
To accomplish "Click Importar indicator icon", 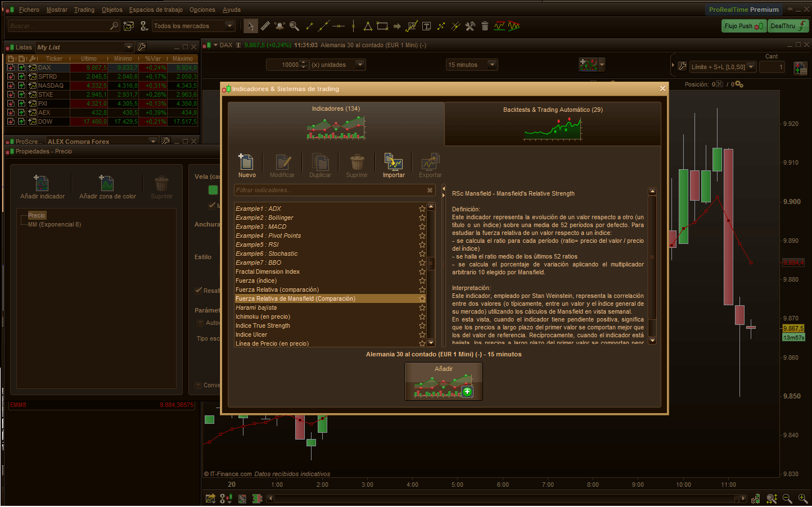I will coord(394,166).
